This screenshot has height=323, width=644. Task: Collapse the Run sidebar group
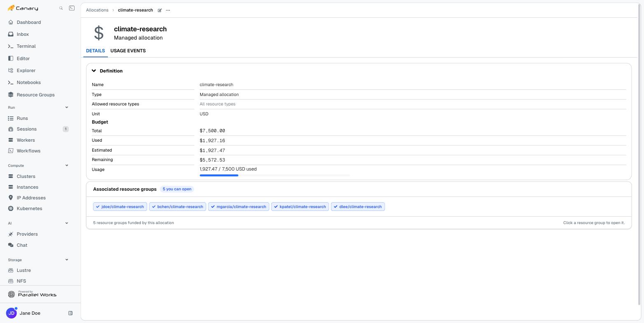point(67,108)
